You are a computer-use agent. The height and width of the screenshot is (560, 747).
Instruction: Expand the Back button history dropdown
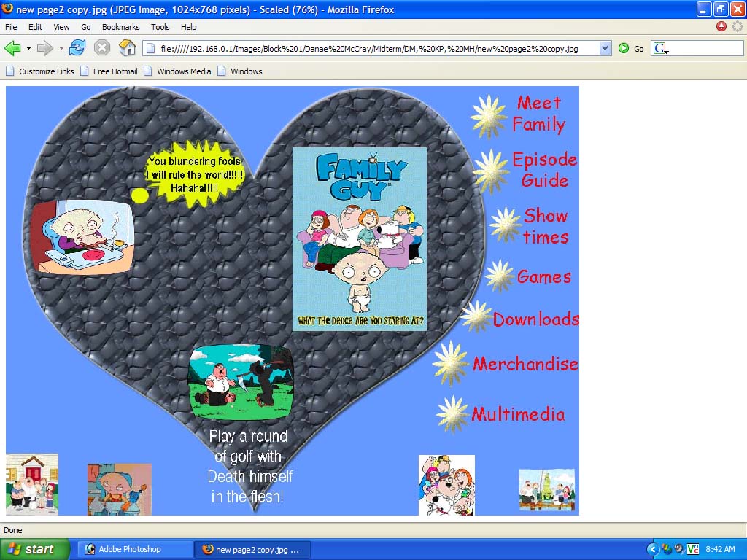tap(28, 48)
